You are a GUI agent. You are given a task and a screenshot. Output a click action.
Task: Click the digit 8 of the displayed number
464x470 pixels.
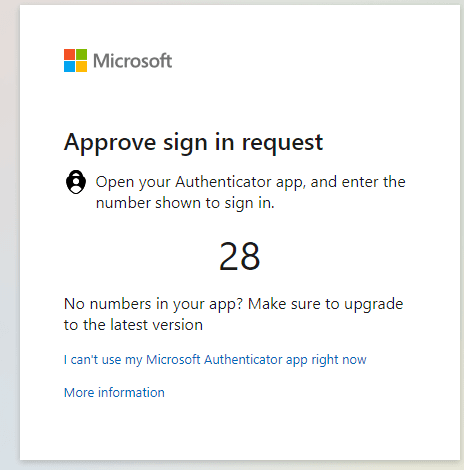click(x=250, y=256)
